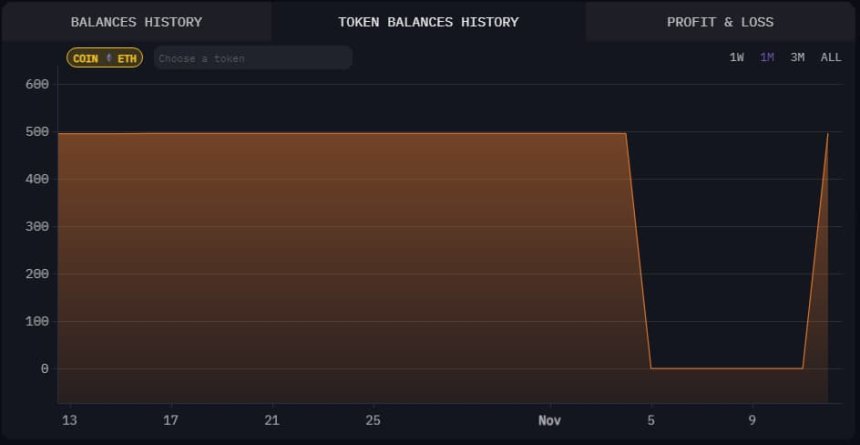Set time range to 1W
This screenshot has width=860, height=445.
tap(736, 57)
